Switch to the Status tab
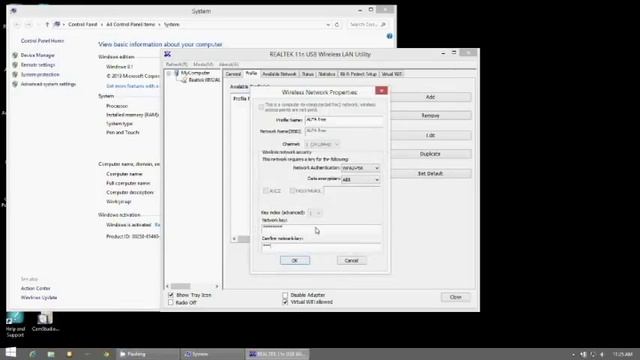Viewport: 640px width, 360px height. [308, 74]
